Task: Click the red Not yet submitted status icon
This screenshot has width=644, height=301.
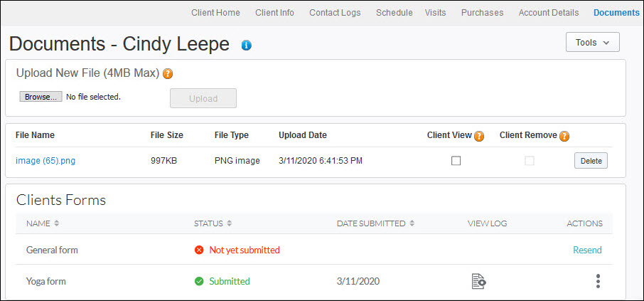Action: [x=199, y=250]
